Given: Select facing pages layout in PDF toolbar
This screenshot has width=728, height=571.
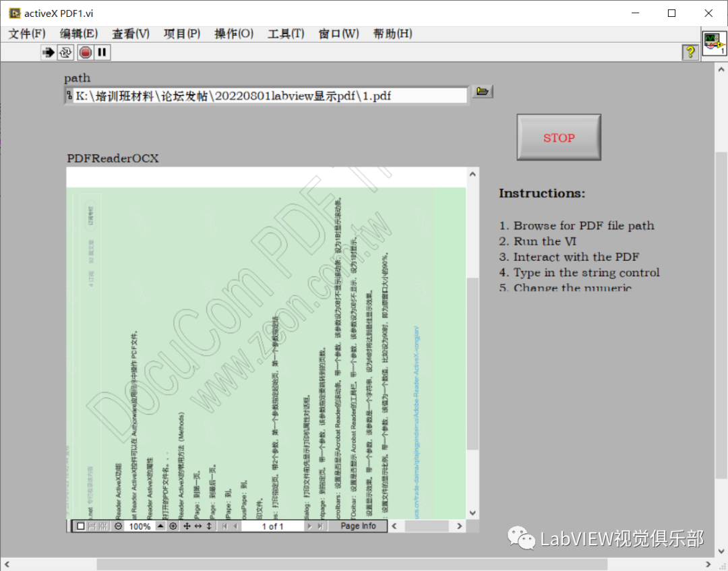Looking at the screenshot, I should tap(103, 526).
